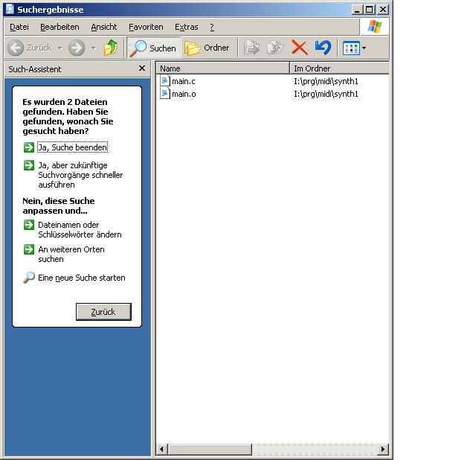Click 'Ja, Suche beenden' link
The width and height of the screenshot is (476, 460).
click(x=73, y=147)
